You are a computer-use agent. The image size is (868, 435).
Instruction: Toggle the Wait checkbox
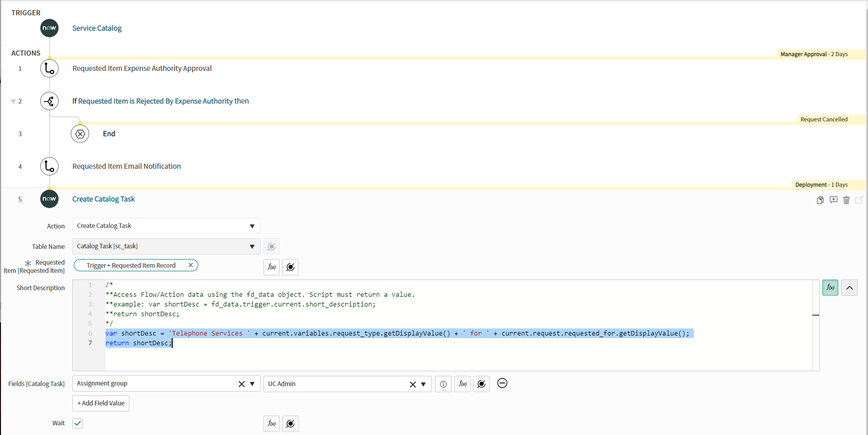[x=77, y=423]
